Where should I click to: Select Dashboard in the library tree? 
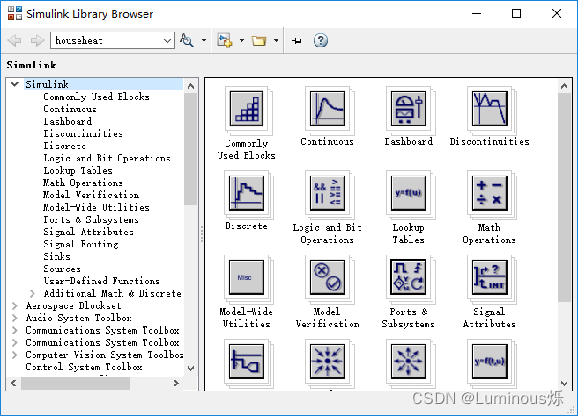pos(68,121)
